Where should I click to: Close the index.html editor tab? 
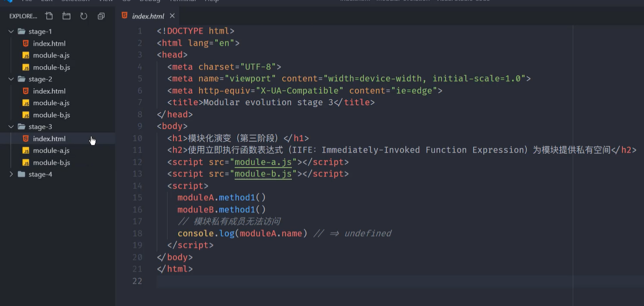point(172,16)
